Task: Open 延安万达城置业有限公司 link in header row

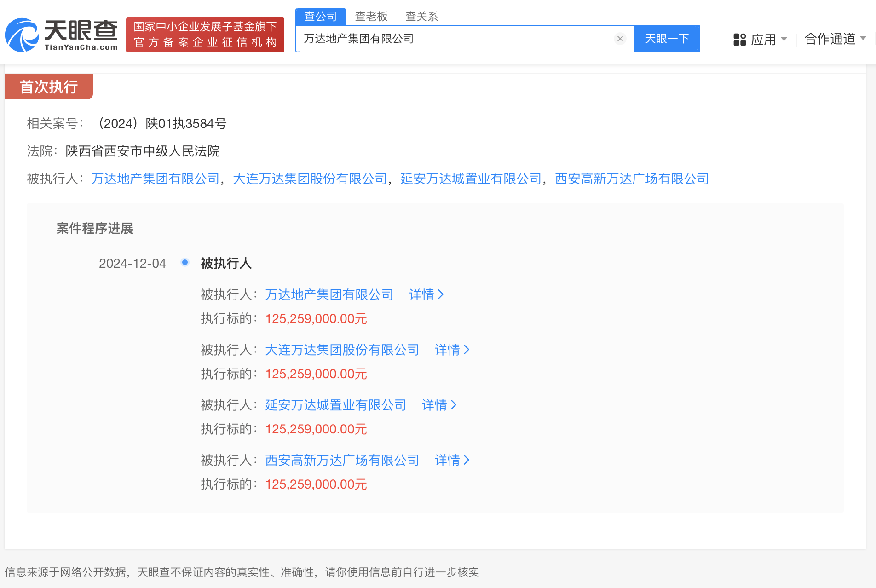Action: pyautogui.click(x=471, y=179)
